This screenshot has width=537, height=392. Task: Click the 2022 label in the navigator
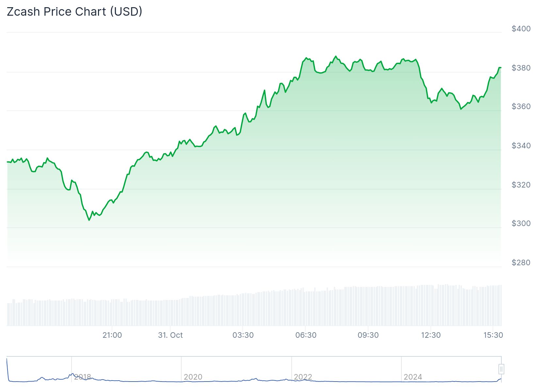coord(303,377)
